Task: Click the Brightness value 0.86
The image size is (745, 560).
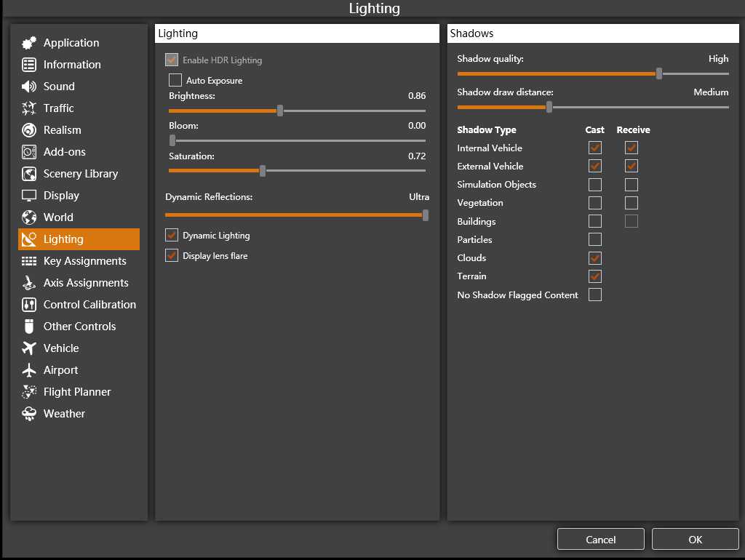Action: pos(417,95)
